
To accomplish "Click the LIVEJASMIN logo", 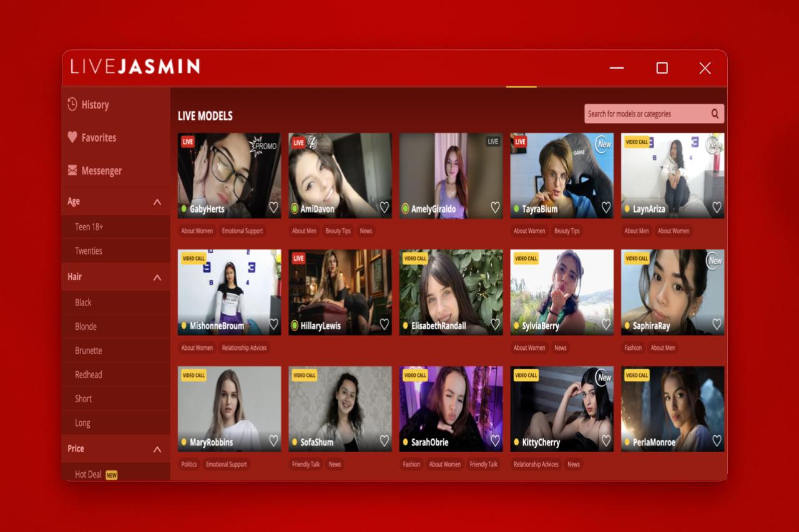I will pyautogui.click(x=135, y=67).
